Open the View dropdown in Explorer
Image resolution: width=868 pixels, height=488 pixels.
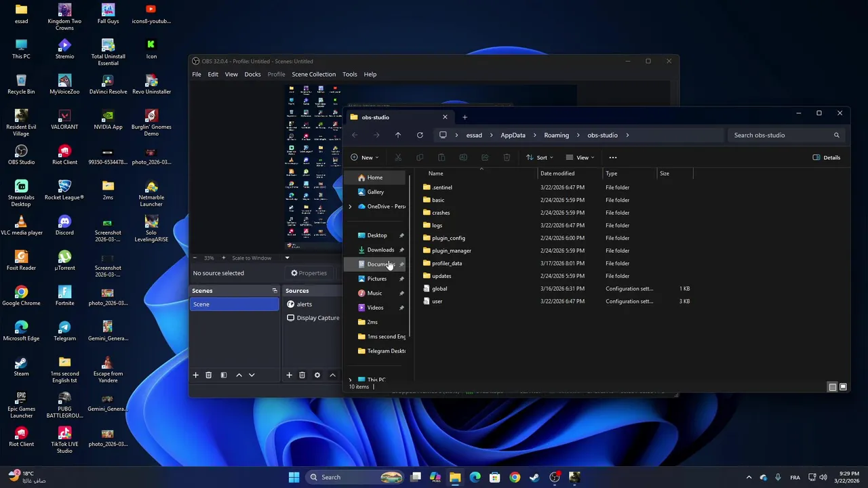[x=580, y=157]
